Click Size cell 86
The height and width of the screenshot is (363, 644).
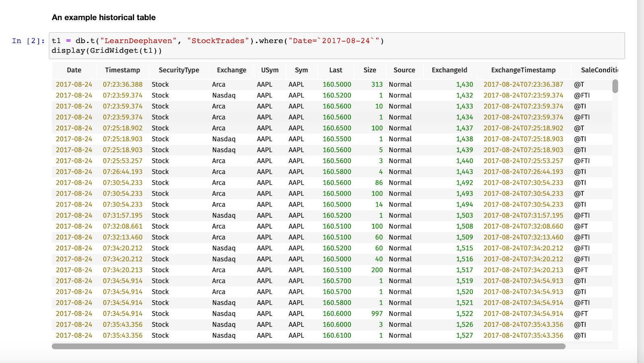pyautogui.click(x=379, y=183)
